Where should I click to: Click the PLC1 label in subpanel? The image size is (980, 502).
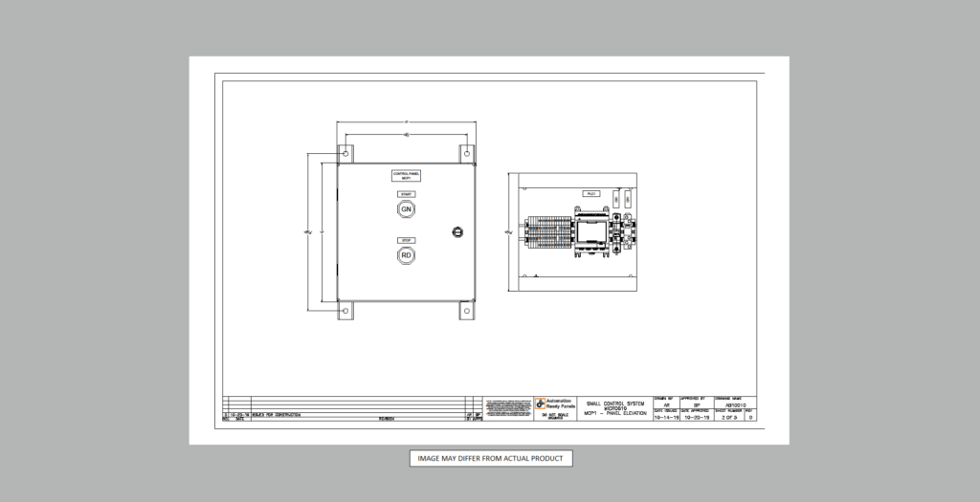591,195
